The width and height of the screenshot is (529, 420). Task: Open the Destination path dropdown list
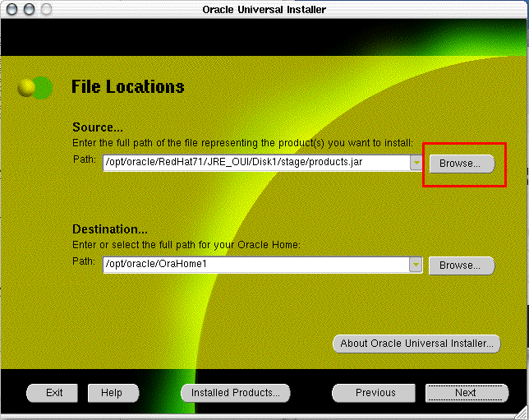click(x=416, y=265)
